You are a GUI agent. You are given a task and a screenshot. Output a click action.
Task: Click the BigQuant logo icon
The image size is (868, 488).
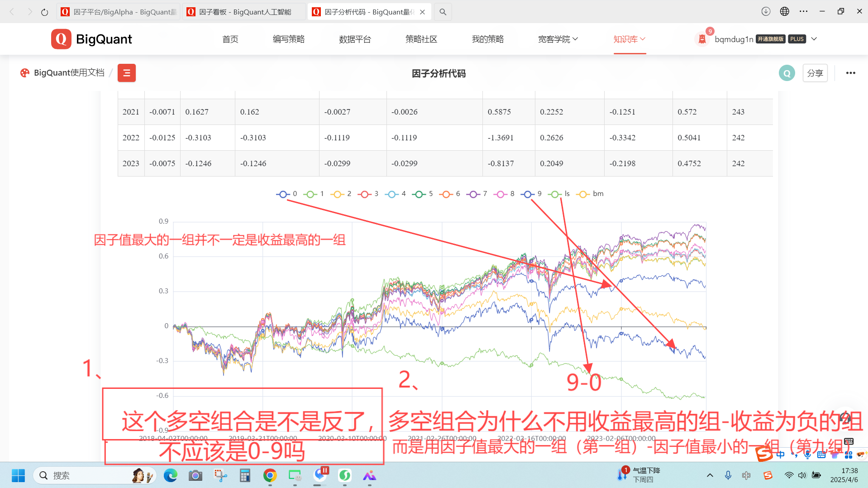click(x=61, y=39)
